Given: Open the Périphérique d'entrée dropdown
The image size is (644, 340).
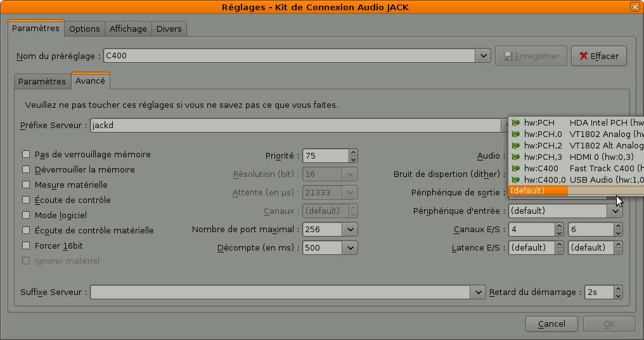Looking at the screenshot, I should [x=615, y=211].
